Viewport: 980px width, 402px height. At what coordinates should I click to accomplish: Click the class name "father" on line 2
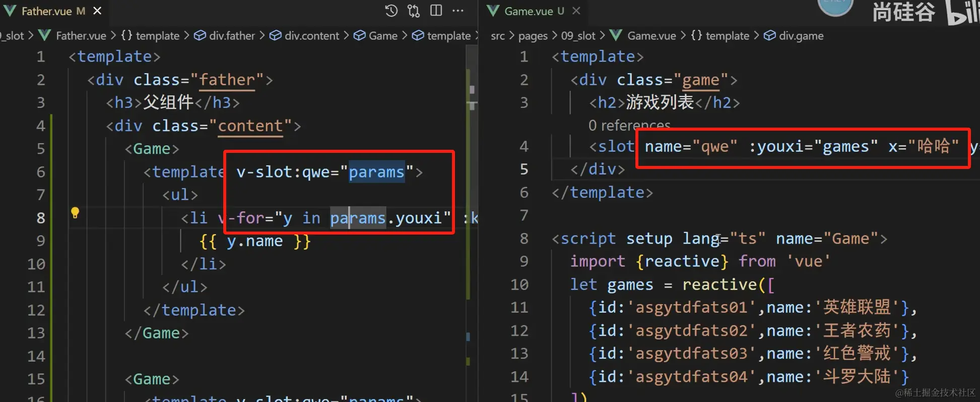(x=227, y=80)
